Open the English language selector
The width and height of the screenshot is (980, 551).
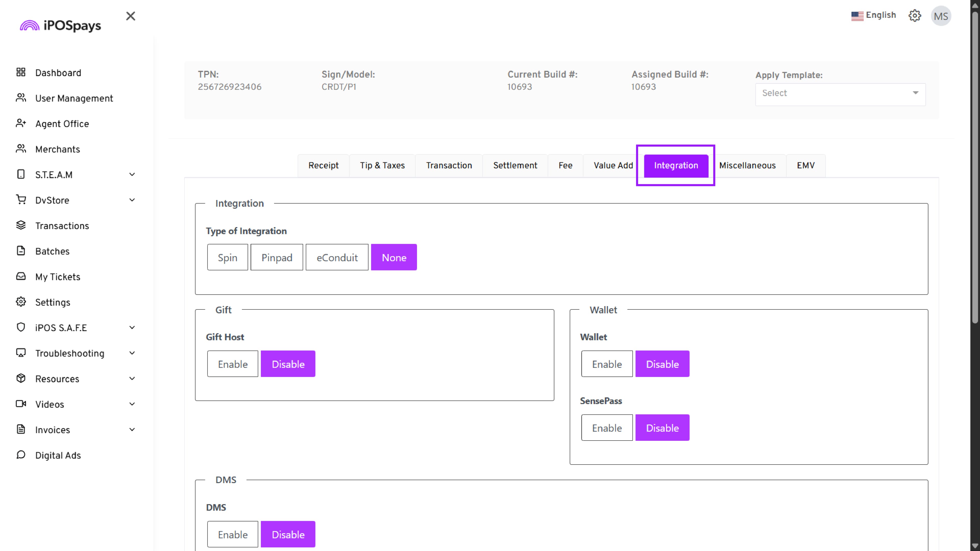point(874,15)
